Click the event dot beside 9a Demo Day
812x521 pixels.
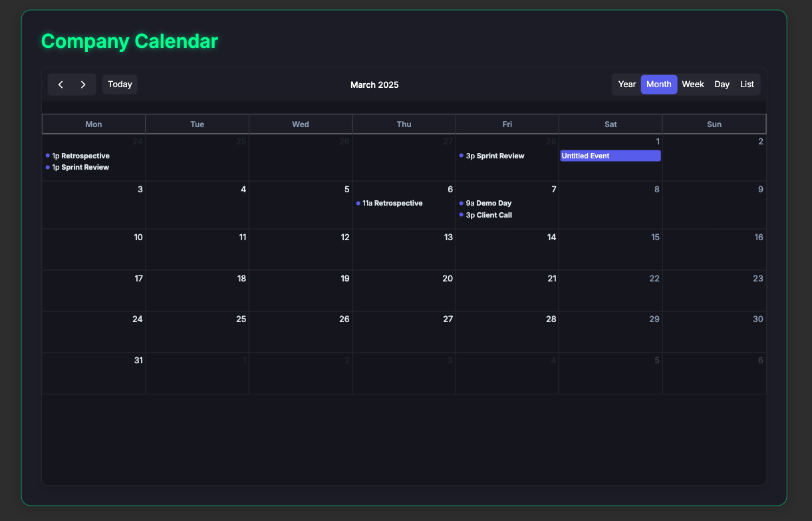click(x=461, y=203)
